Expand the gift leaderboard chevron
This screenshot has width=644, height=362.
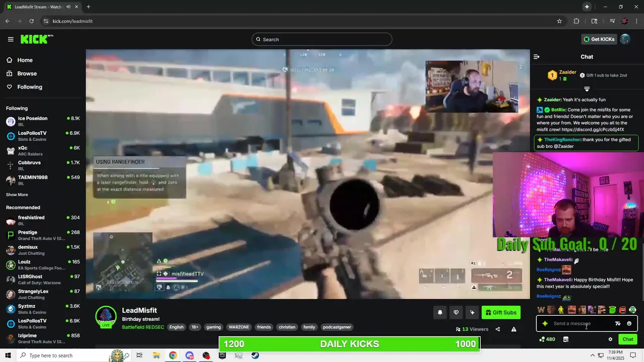(587, 89)
